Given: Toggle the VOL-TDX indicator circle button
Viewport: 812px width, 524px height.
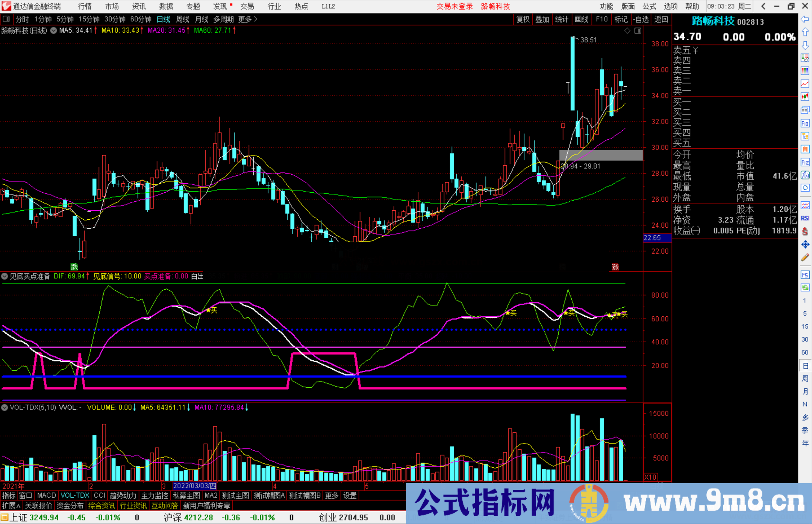Looking at the screenshot, I should (5, 407).
